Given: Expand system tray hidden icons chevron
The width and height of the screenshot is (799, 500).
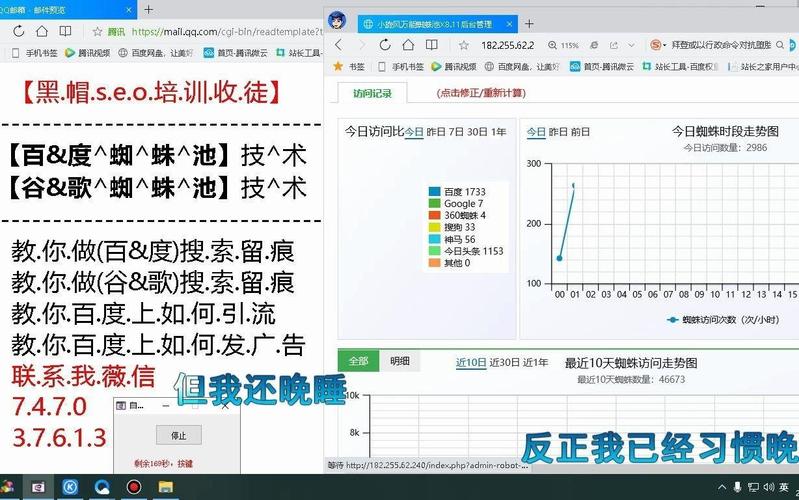Looking at the screenshot, I should (722, 487).
